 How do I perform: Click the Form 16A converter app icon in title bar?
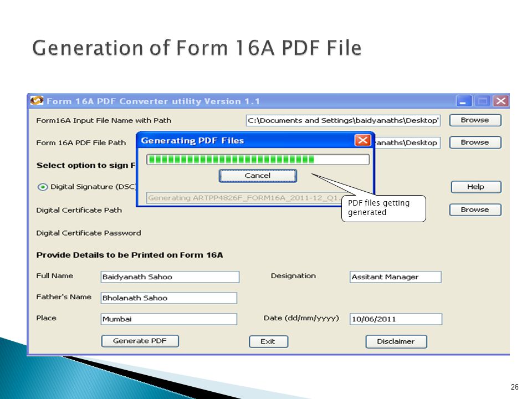pos(37,100)
